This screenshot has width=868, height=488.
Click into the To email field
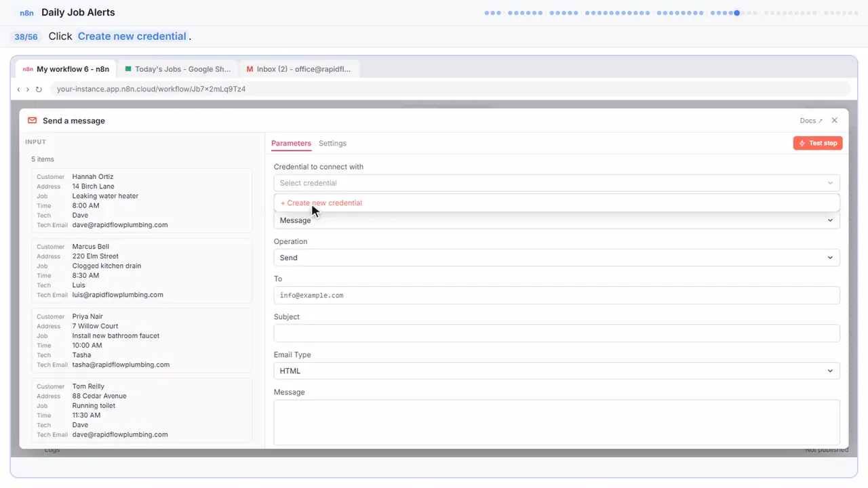[x=557, y=296]
